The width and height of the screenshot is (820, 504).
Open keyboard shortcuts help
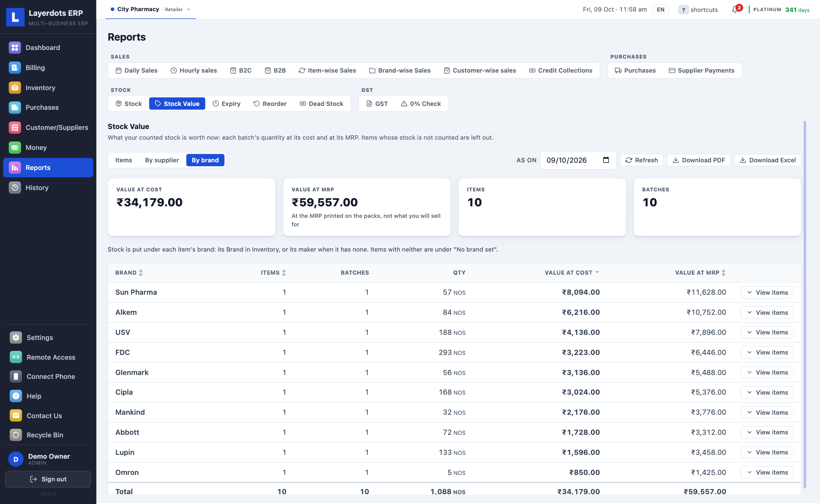(x=698, y=9)
